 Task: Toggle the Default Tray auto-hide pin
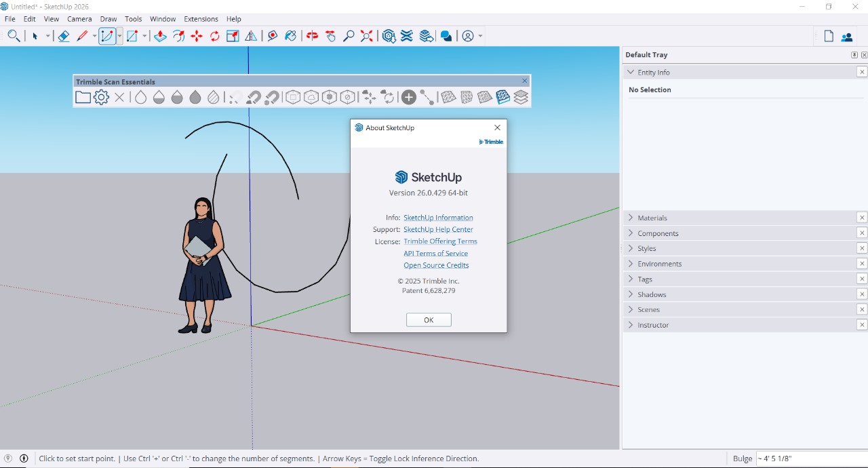854,55
